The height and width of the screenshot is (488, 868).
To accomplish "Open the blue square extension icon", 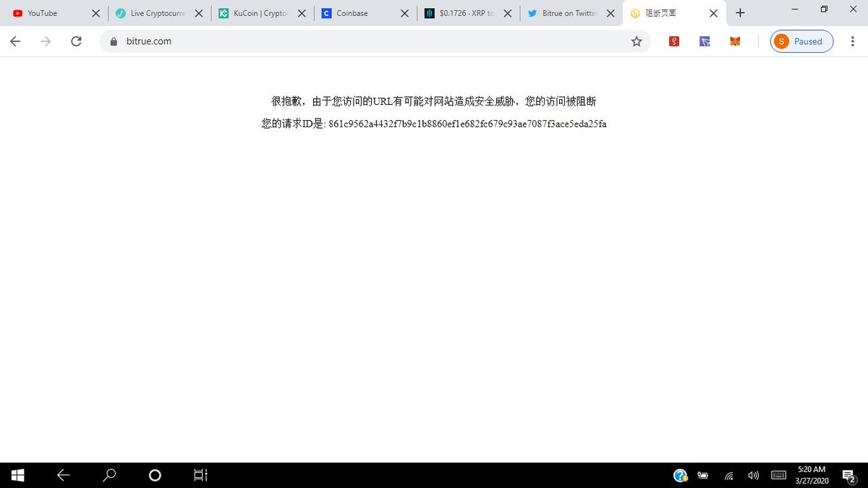I will click(705, 41).
